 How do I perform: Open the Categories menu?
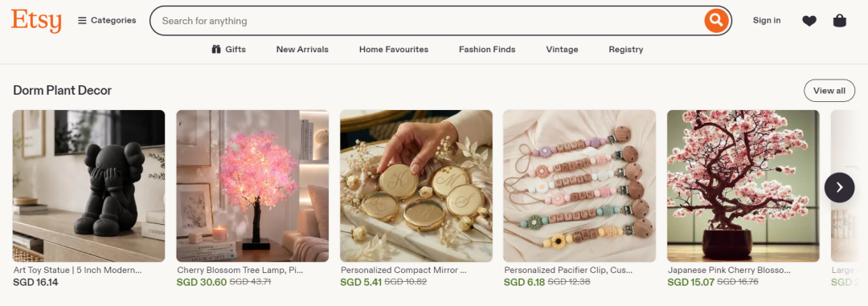point(107,20)
